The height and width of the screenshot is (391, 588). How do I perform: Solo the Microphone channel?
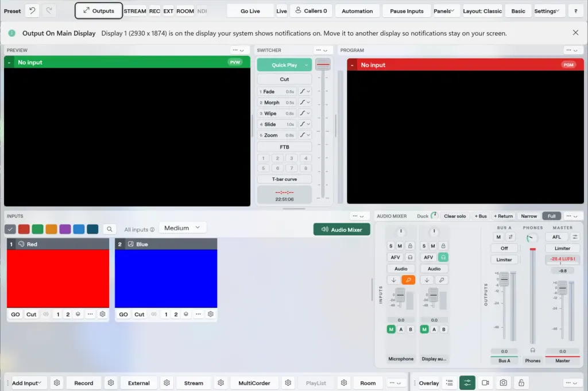[390, 246]
